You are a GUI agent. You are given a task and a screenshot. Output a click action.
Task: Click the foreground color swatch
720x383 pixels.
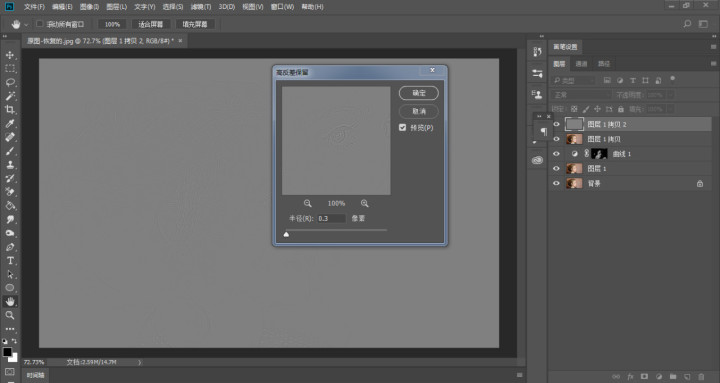7,352
